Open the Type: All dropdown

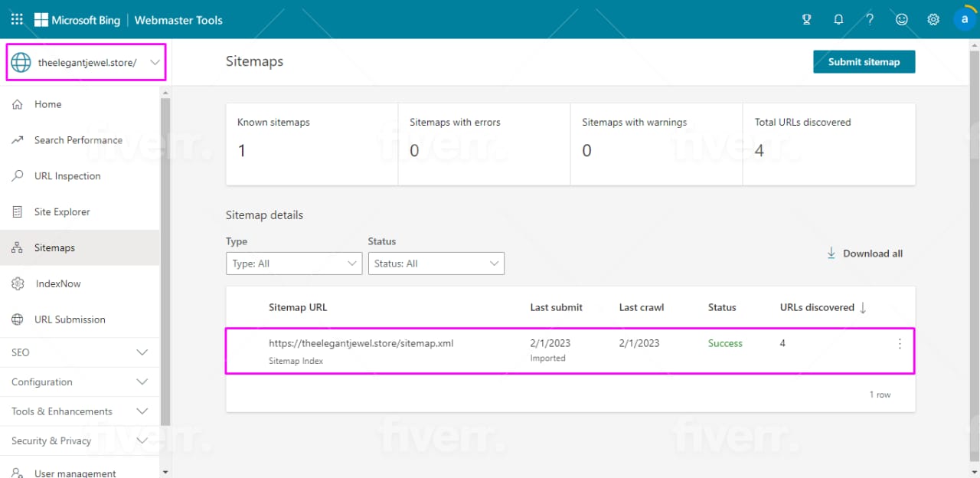click(x=294, y=264)
